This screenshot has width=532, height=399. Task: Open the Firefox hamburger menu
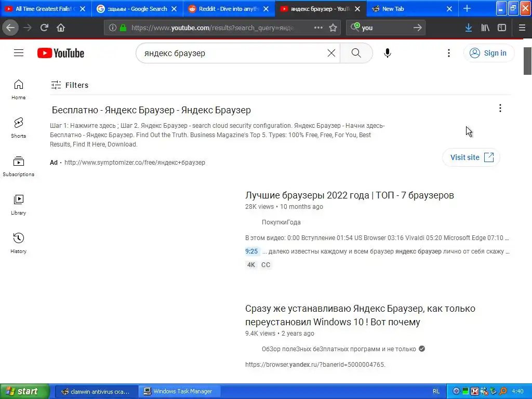coord(522,28)
